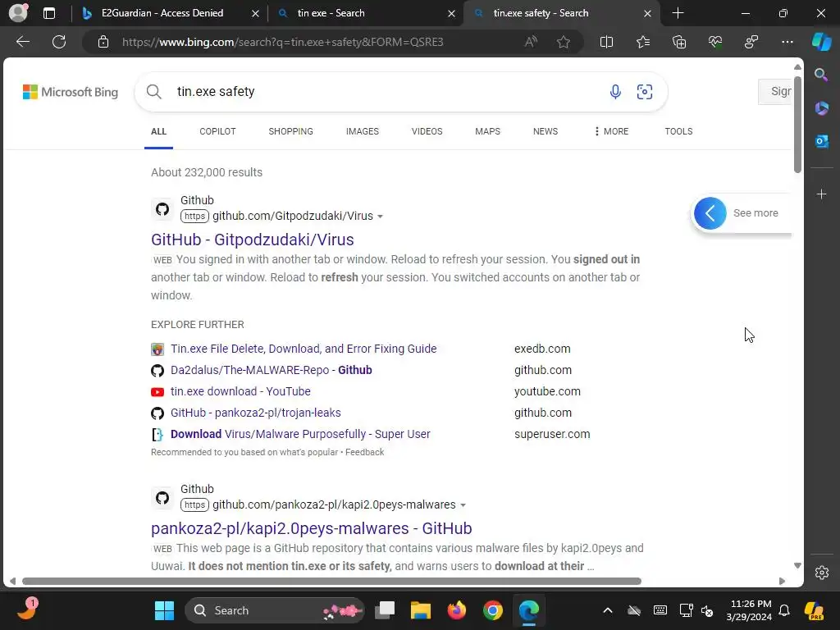The width and height of the screenshot is (840, 630).
Task: Open the tab actions menu icon
Action: (x=48, y=13)
